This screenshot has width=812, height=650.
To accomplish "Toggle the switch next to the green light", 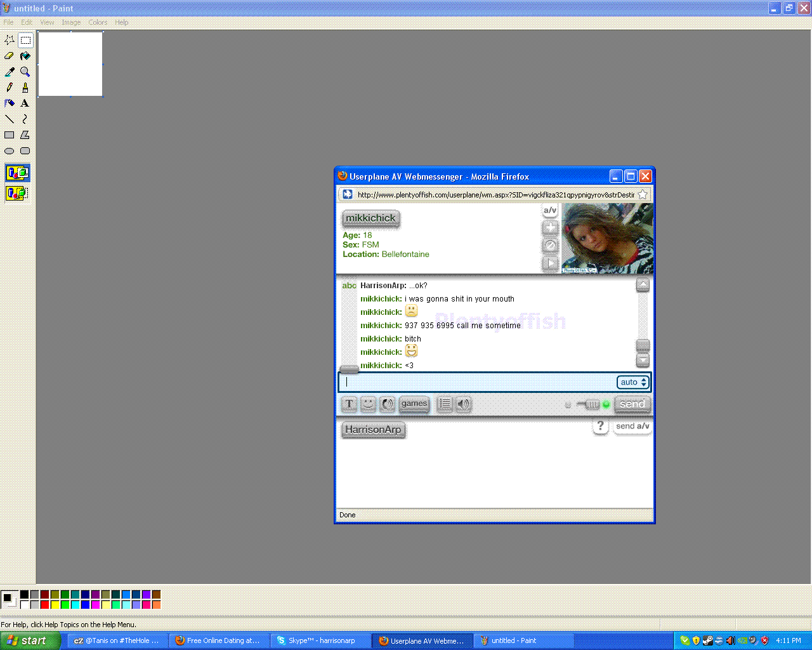I will [589, 404].
